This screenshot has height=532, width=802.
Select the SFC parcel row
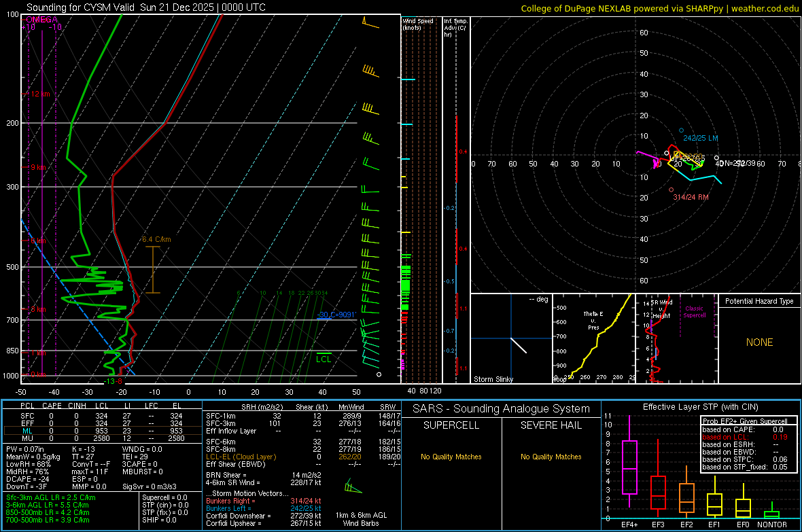pyautogui.click(x=102, y=416)
